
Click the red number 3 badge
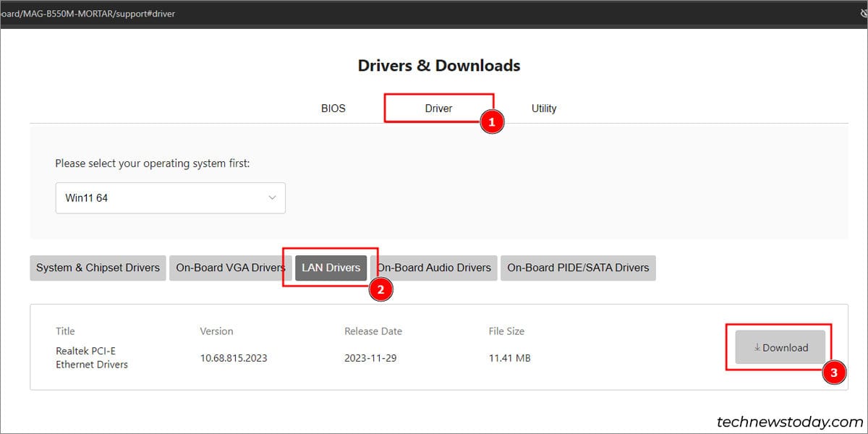click(x=834, y=373)
